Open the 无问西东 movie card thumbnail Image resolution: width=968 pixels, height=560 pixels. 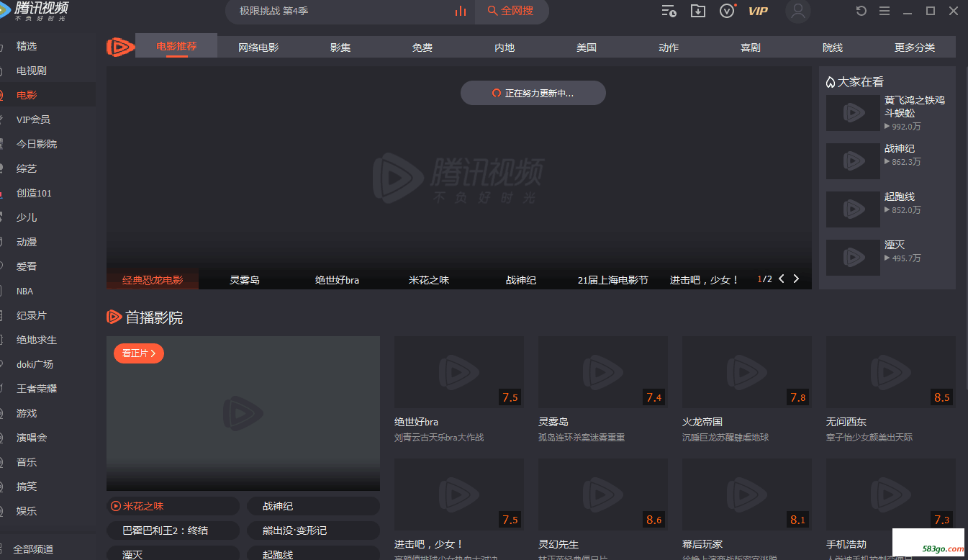click(891, 372)
